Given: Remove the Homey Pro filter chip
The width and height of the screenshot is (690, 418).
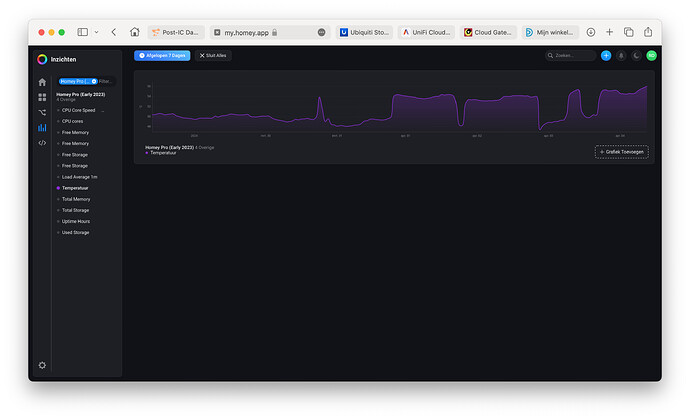Looking at the screenshot, I should 94,81.
